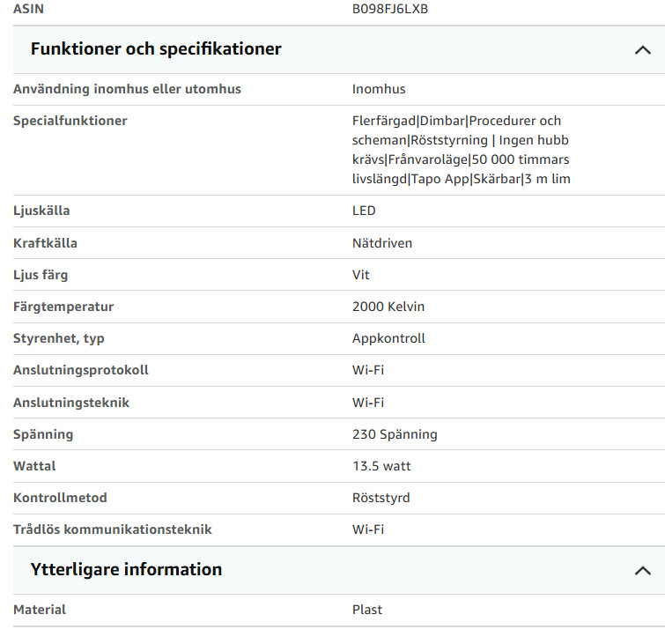This screenshot has height=644, width=665.
Task: Click the Trådlös kommunikationsteknik label
Action: 113,529
